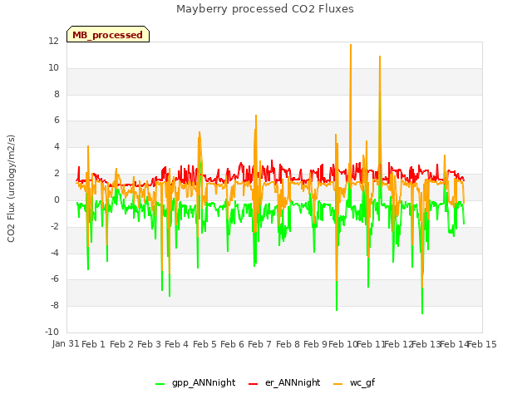Click the y-axis value -6
Image resolution: width=532 pixels, height=399 pixels.
click(55, 279)
